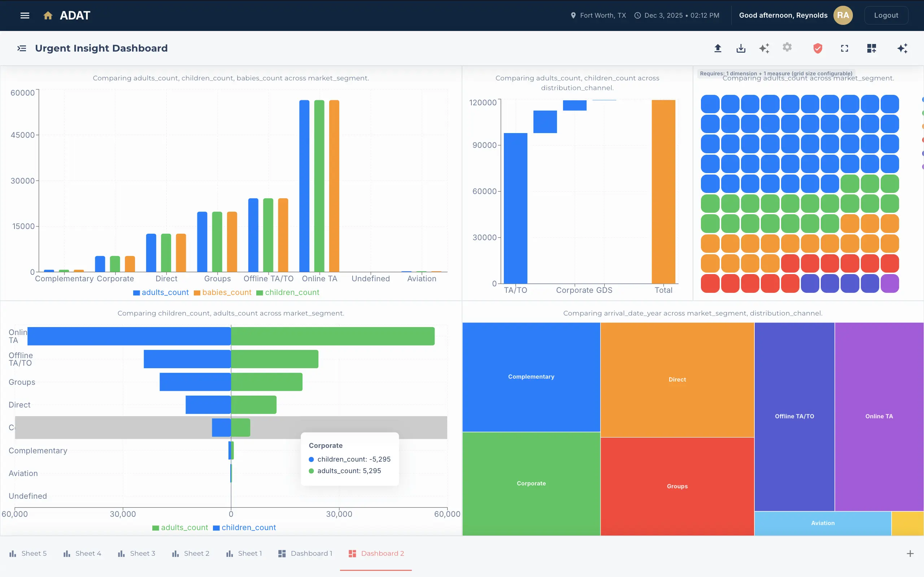
Task: Click the Logout button
Action: pos(886,15)
